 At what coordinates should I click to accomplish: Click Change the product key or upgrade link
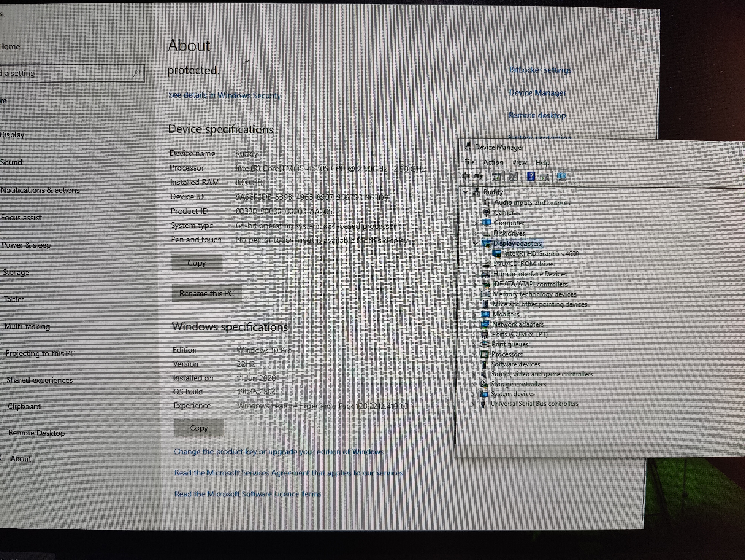[x=278, y=452]
